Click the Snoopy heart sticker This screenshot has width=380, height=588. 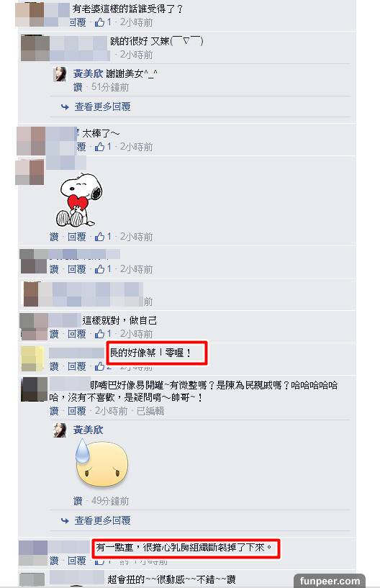click(79, 199)
